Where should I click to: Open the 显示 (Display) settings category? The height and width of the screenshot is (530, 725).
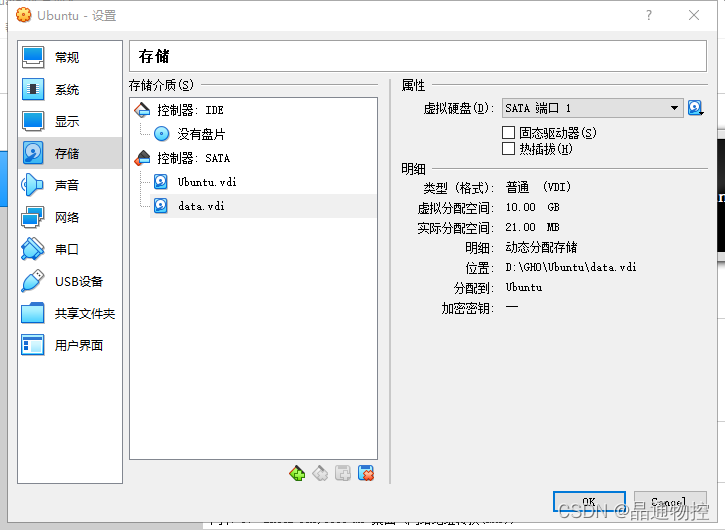point(70,121)
